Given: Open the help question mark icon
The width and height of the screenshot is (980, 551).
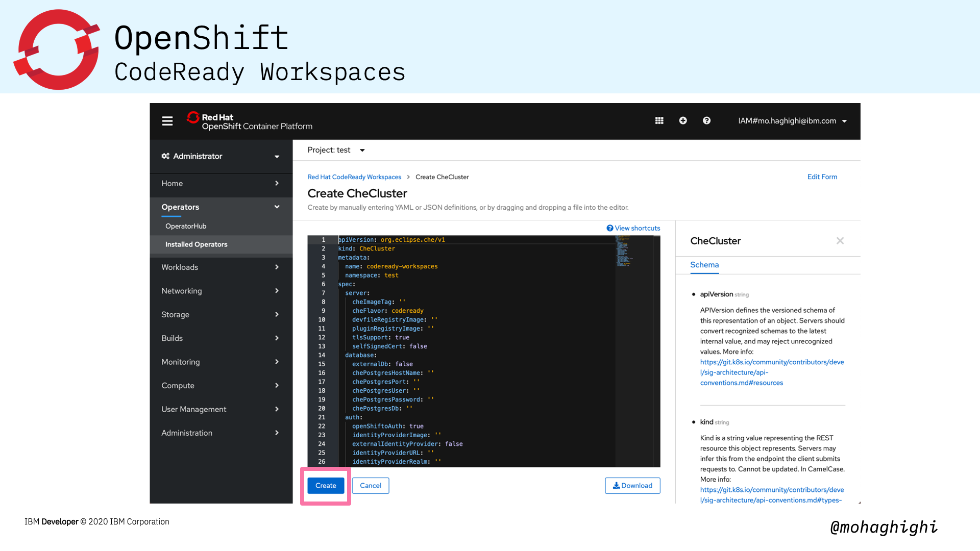Looking at the screenshot, I should pyautogui.click(x=706, y=120).
